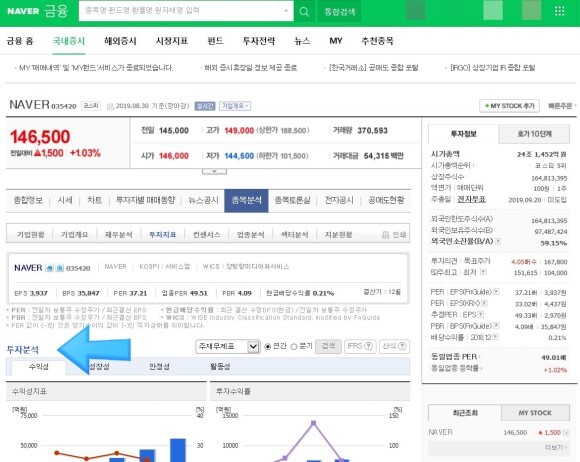Click help icon beside PER EPS(KRX)
Screen dimensions: 580x462
coord(484,303)
